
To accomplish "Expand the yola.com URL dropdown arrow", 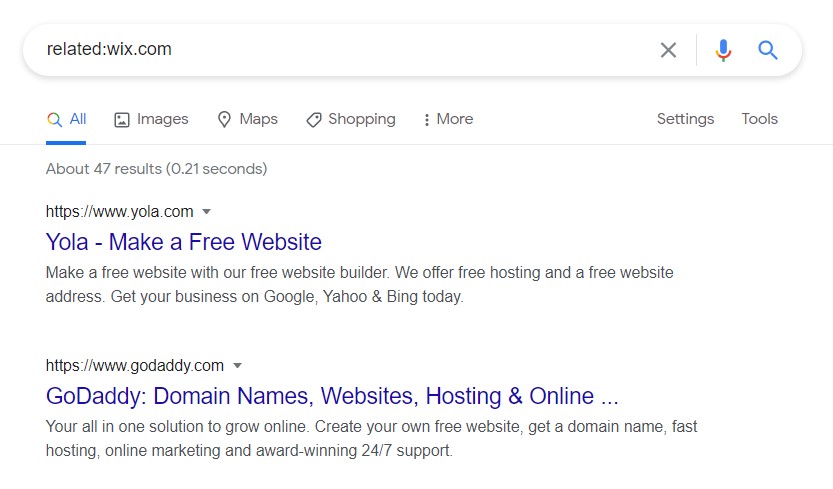I will (x=207, y=211).
